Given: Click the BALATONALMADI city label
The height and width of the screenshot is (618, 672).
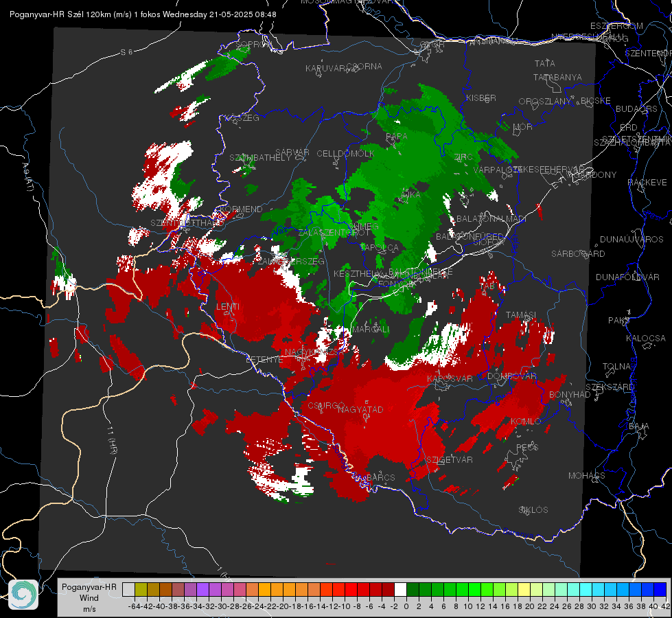Looking at the screenshot, I should [x=491, y=219].
